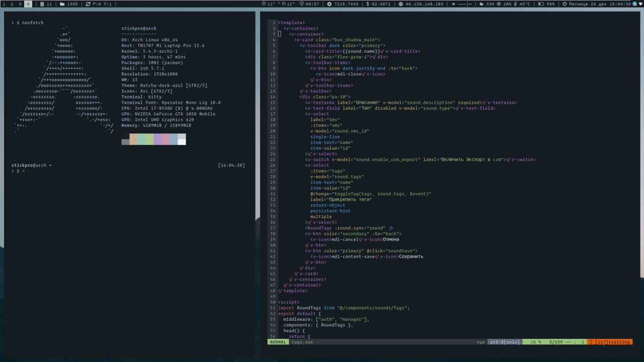Image resolution: width=644 pixels, height=362 pixels.
Task: Click the tags.vue filename in the statusline
Action: 302,342
